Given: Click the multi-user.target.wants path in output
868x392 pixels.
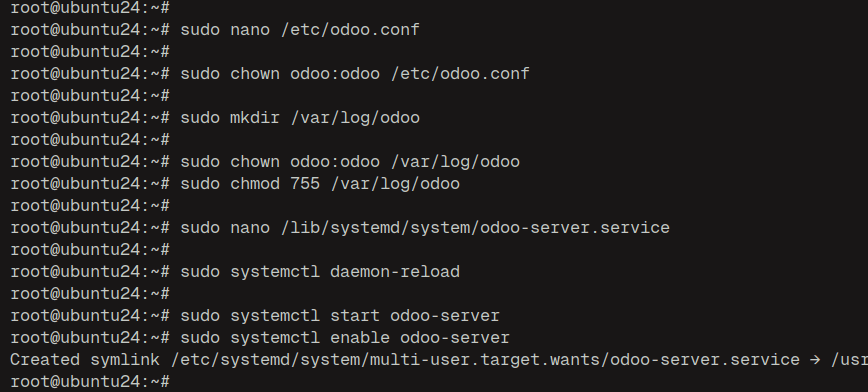Looking at the screenshot, I should [485, 360].
